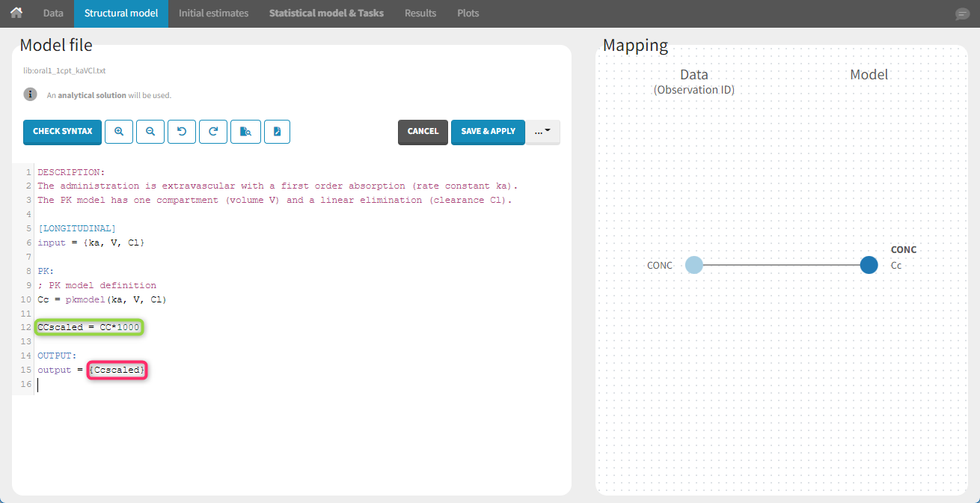Click the Cancel button
This screenshot has width=980, height=503.
click(423, 132)
